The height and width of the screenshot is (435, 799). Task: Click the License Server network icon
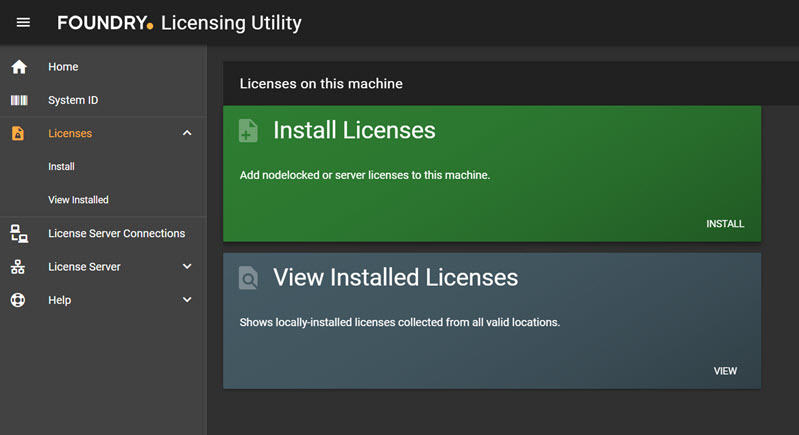click(18, 267)
